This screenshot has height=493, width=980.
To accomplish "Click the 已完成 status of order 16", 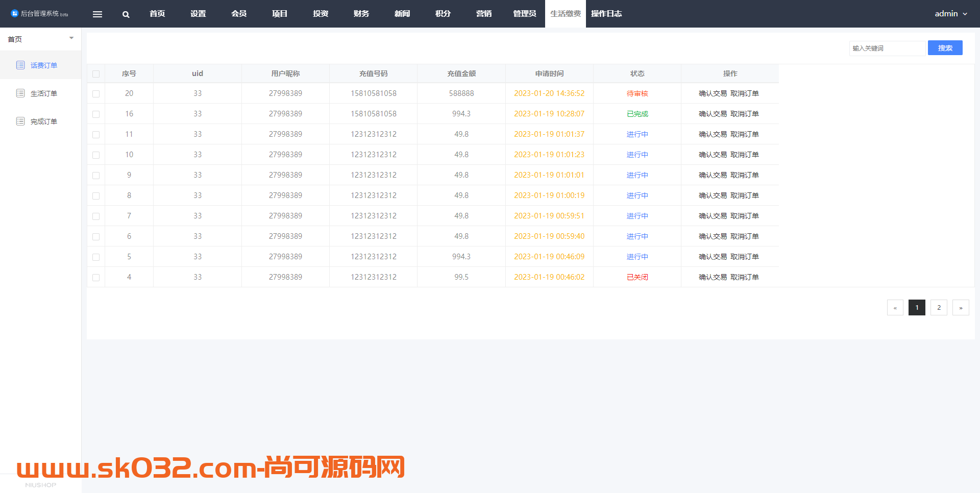I will click(637, 114).
